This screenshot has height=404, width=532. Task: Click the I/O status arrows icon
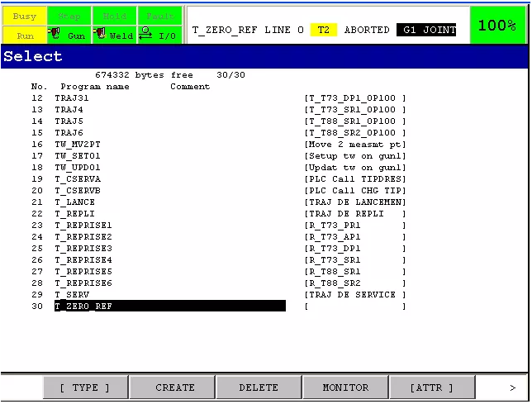145,33
